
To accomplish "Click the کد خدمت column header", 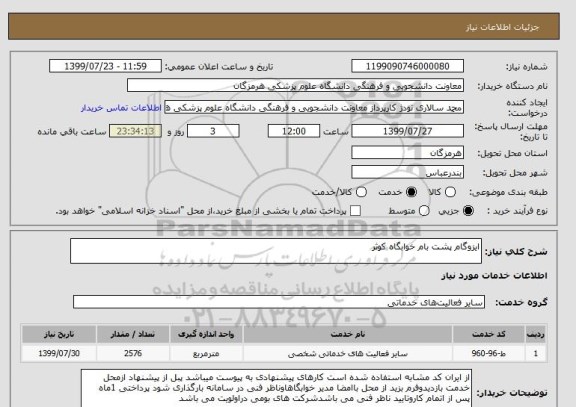I will tap(489, 334).
